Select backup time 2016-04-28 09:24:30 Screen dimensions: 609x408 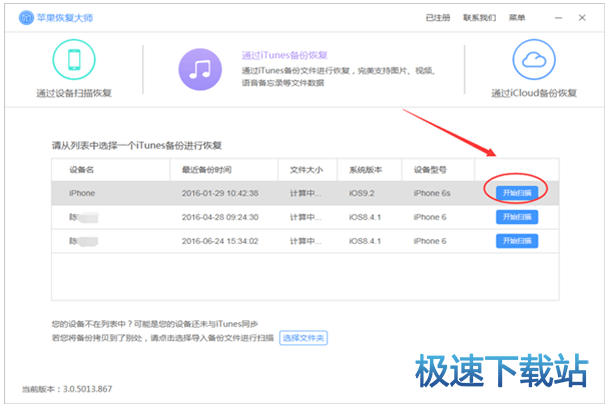(220, 217)
